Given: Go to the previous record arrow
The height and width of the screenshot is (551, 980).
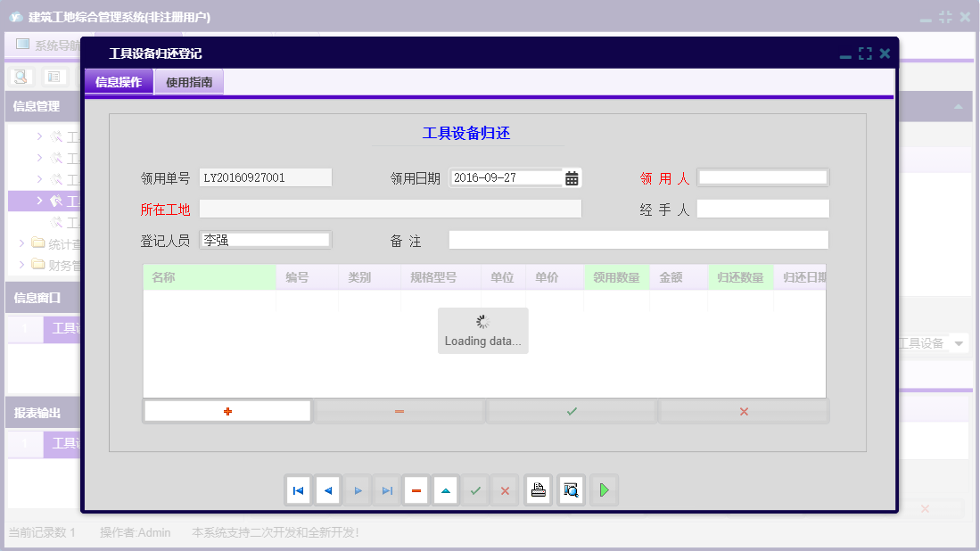Looking at the screenshot, I should point(328,489).
